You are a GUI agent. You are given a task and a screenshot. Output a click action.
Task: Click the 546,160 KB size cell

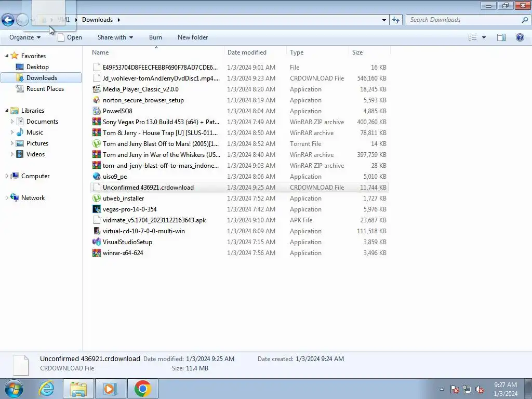click(x=371, y=78)
